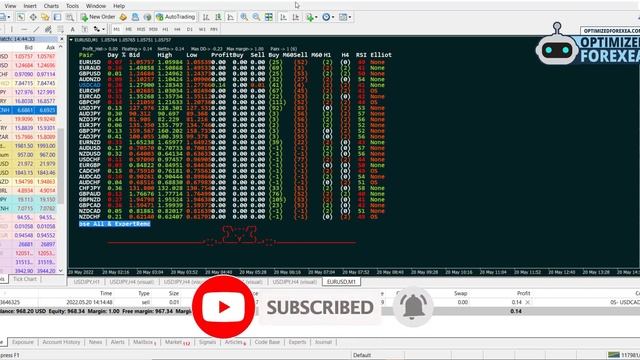The image size is (640, 360).
Task: Select the vertical line drawing tool
Action: coord(11,29)
